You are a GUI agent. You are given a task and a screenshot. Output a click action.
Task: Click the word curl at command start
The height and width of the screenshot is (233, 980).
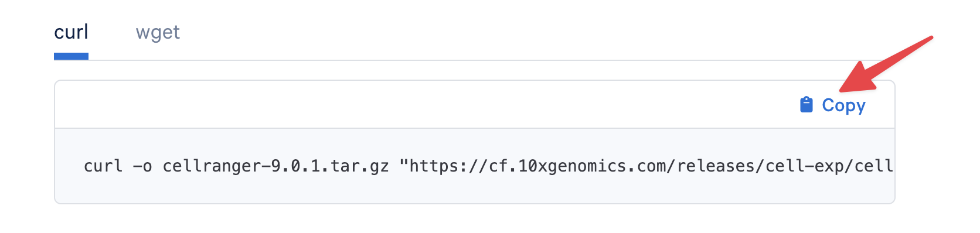[103, 166]
